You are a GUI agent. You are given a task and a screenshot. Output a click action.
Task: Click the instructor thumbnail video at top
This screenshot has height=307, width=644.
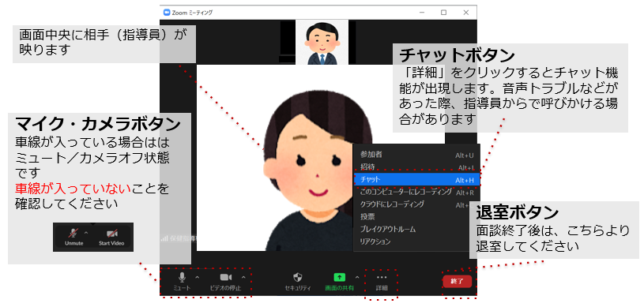pyautogui.click(x=322, y=43)
